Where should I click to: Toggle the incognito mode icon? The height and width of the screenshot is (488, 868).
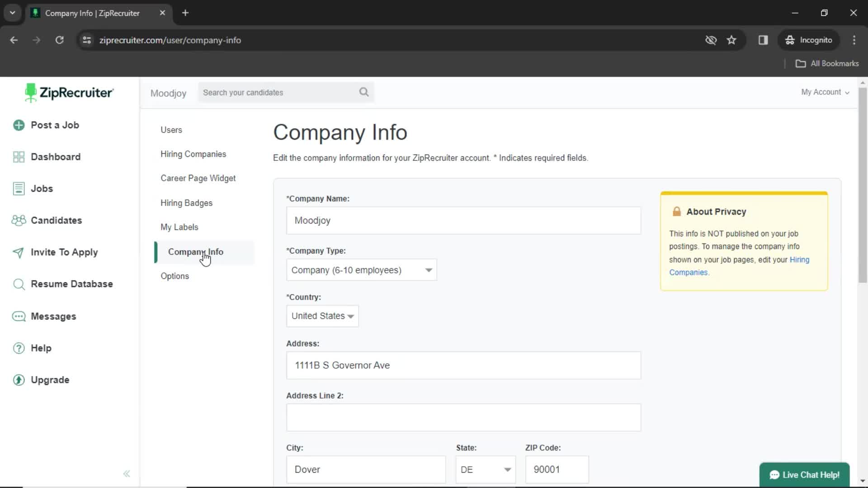[789, 40]
